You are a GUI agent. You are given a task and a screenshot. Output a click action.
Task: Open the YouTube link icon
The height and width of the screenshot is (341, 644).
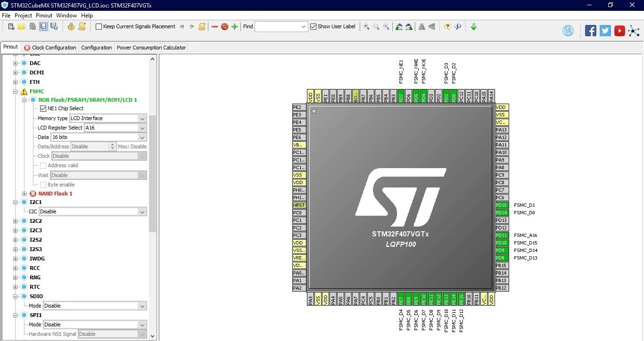619,31
